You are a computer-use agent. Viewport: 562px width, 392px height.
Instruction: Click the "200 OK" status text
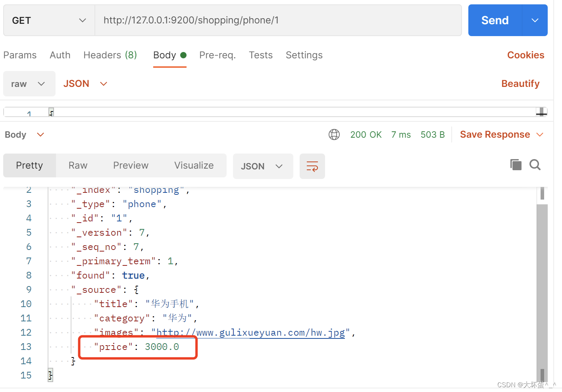(x=366, y=135)
